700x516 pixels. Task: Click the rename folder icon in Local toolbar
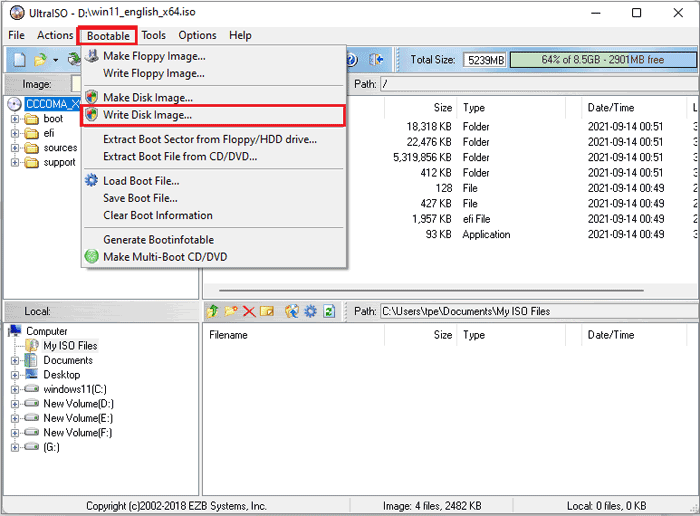tap(267, 311)
